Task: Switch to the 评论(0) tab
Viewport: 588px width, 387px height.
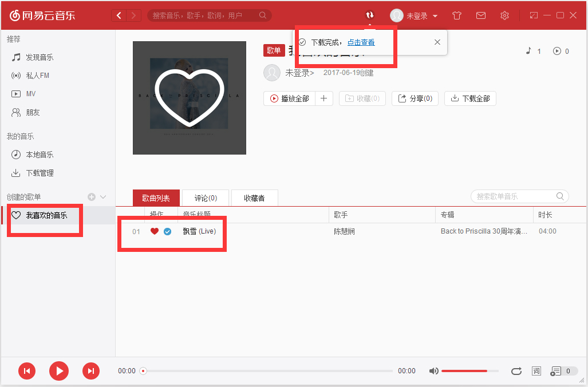Action: tap(204, 198)
